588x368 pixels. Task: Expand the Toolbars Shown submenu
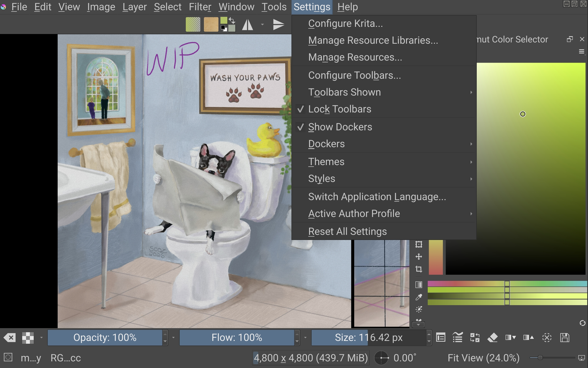pyautogui.click(x=384, y=92)
